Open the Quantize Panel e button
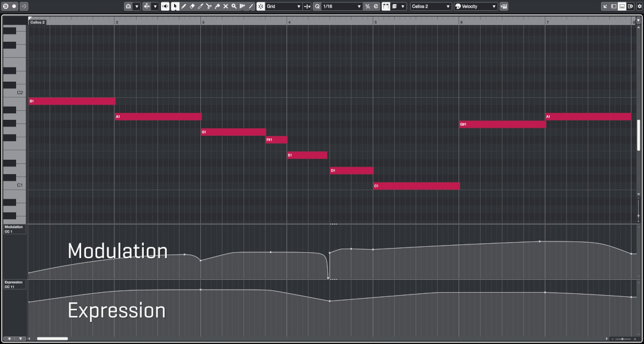644x344 pixels. 376,7
